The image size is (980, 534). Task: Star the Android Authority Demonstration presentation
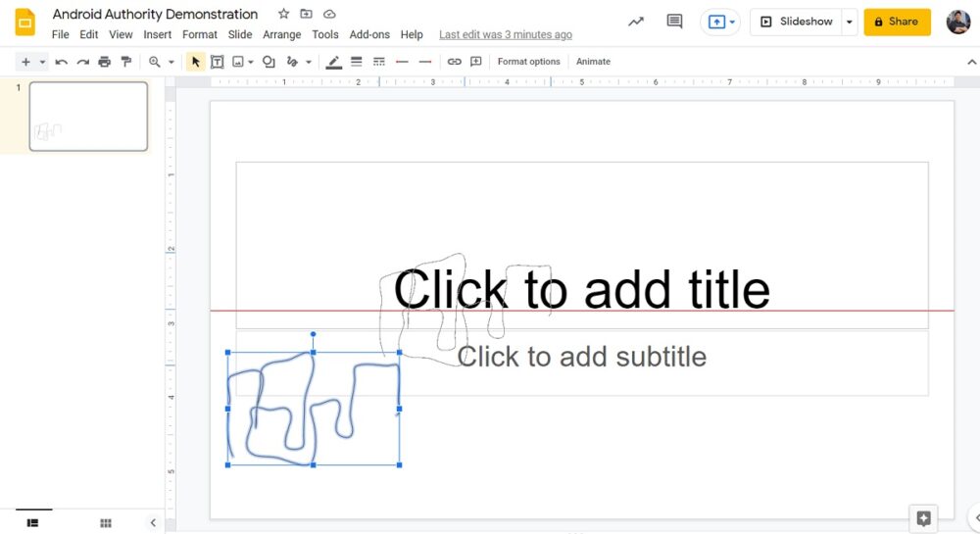283,14
